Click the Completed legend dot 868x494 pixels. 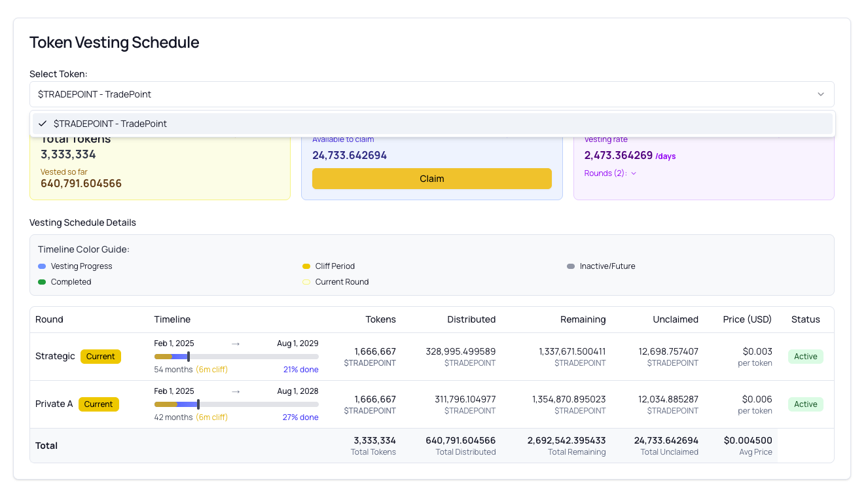43,282
